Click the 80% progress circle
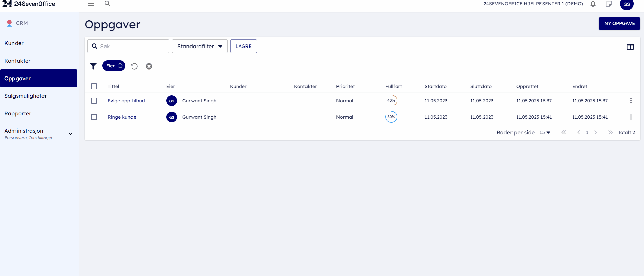Viewport: 644px width, 276px height. (x=391, y=117)
